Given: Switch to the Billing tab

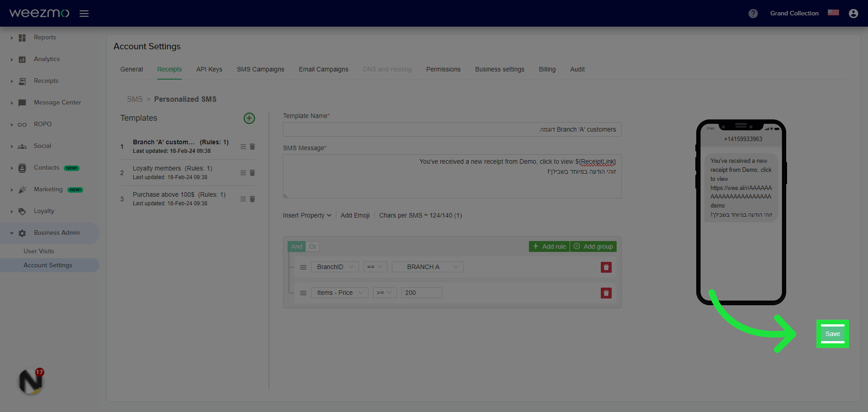Looking at the screenshot, I should 547,69.
